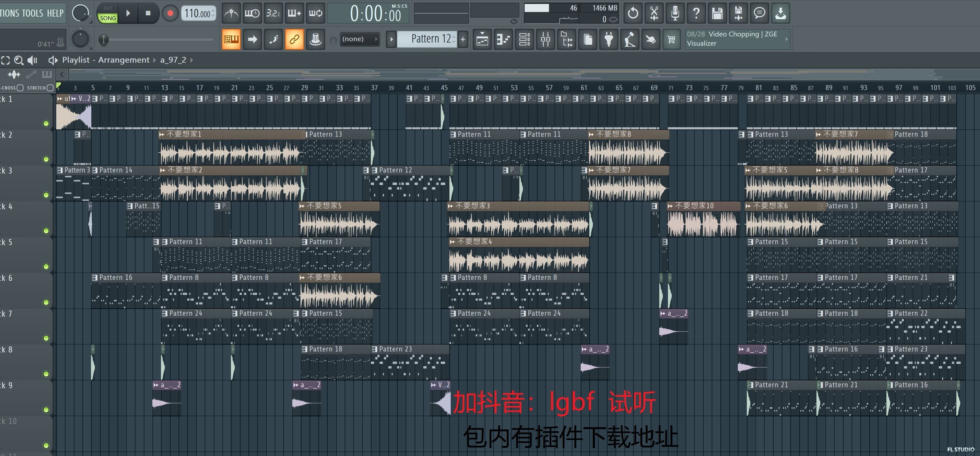Save the project with floppy icon

pyautogui.click(x=717, y=13)
